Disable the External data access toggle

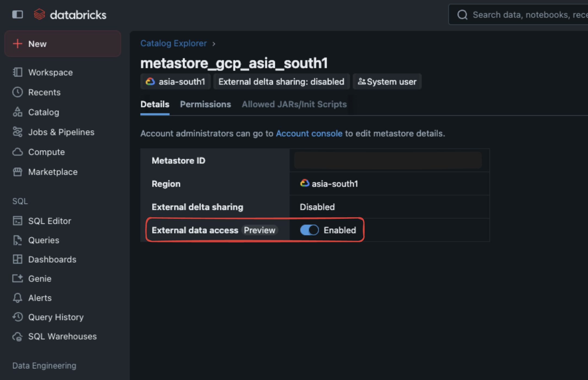(x=309, y=230)
